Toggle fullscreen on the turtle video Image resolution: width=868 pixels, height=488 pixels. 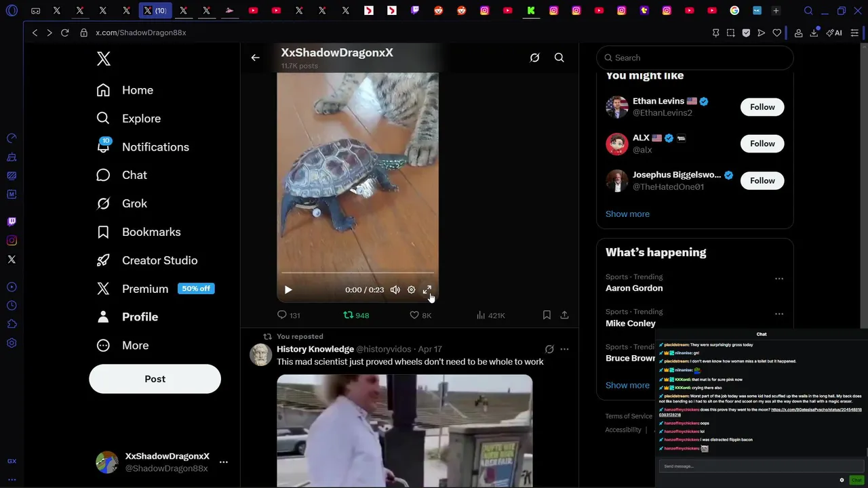pyautogui.click(x=427, y=289)
